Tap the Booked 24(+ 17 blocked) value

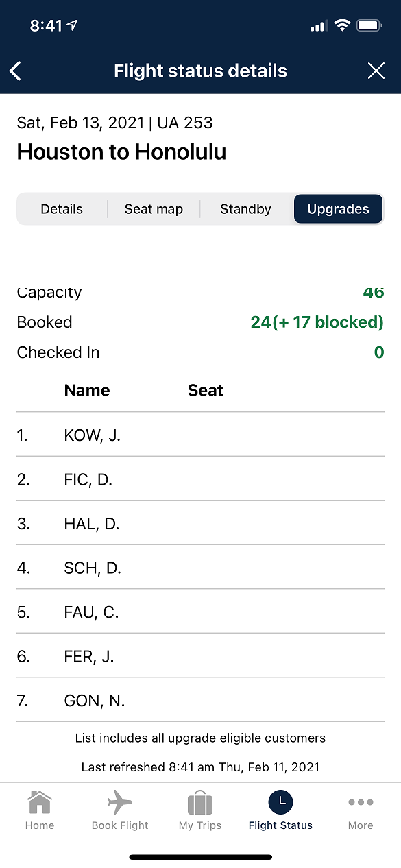[317, 322]
